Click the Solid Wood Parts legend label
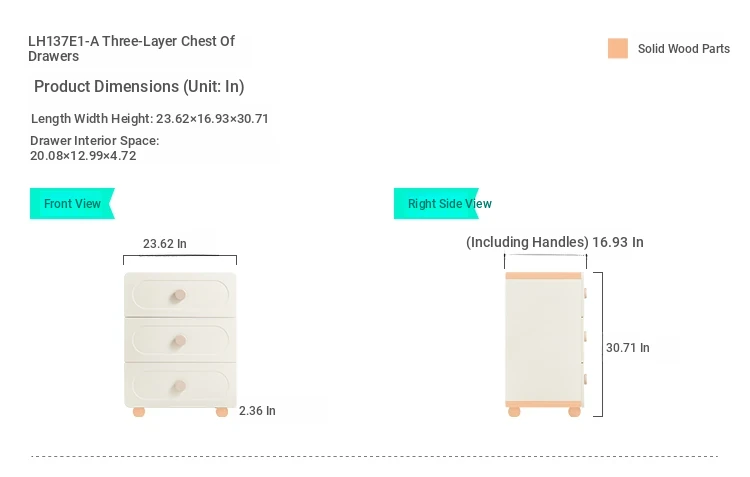750x477 pixels. click(684, 48)
